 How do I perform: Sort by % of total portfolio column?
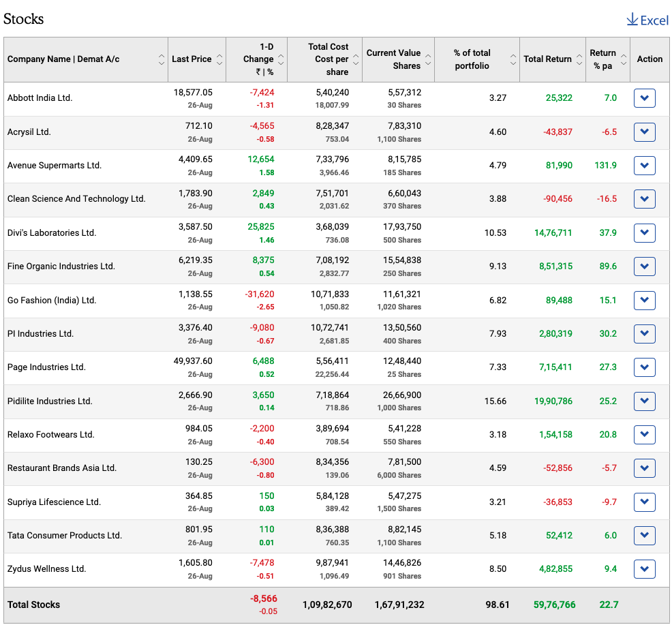click(x=513, y=59)
